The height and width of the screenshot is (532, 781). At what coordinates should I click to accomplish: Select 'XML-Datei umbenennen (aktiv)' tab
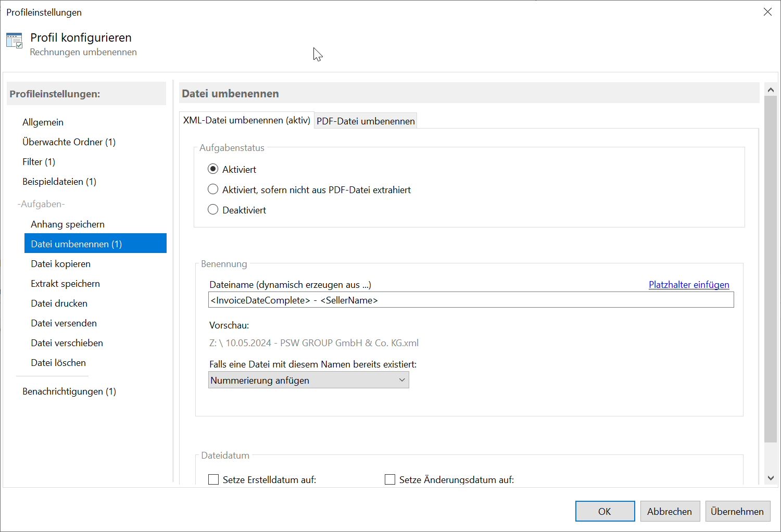click(246, 120)
